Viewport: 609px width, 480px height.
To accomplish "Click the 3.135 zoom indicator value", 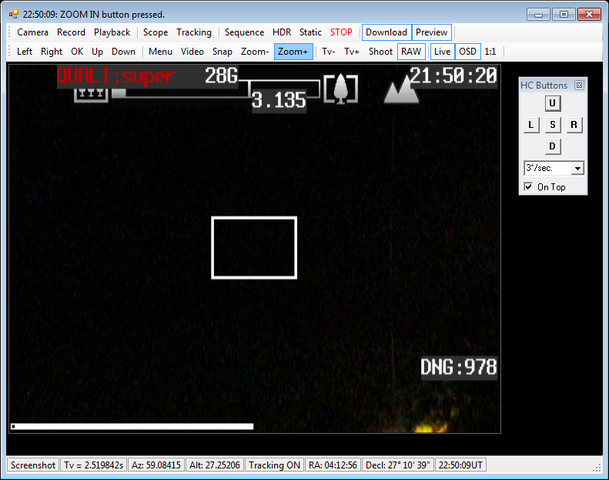I will [279, 101].
